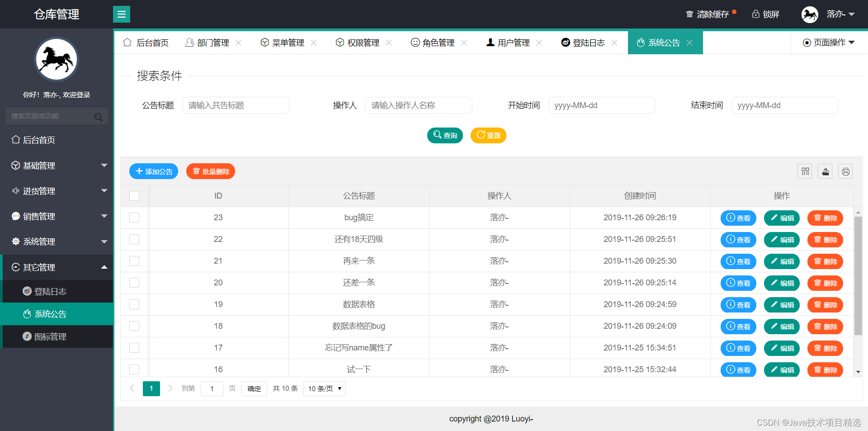The width and height of the screenshot is (868, 431).
Task: View announcement ID 23
Action: click(x=738, y=218)
